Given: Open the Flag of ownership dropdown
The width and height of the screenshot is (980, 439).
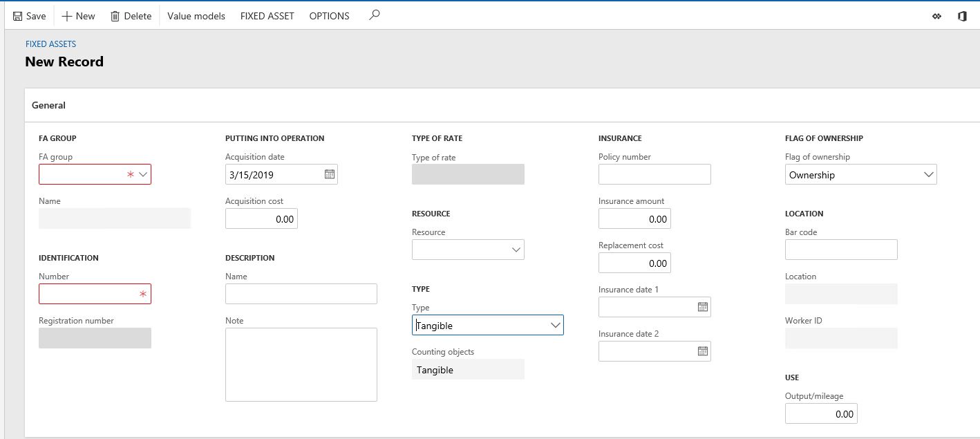Looking at the screenshot, I should [929, 175].
